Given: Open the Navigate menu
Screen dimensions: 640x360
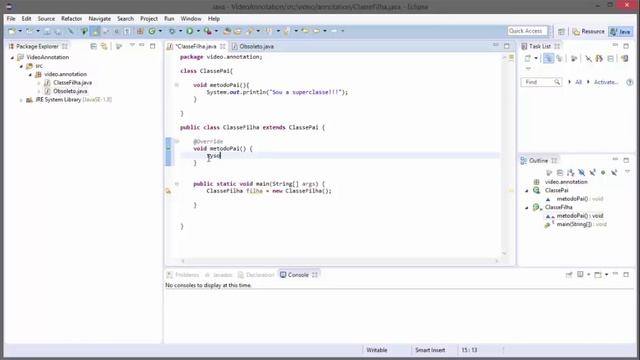Looking at the screenshot, I should (x=100, y=19).
